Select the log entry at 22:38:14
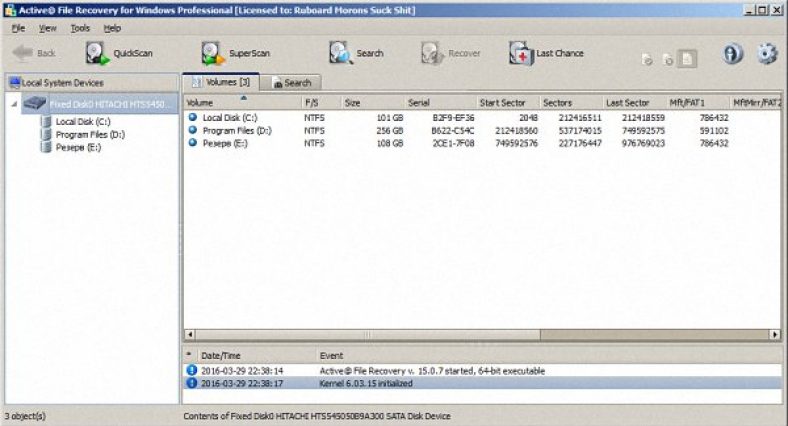Image resolution: width=788 pixels, height=426 pixels. click(482, 371)
